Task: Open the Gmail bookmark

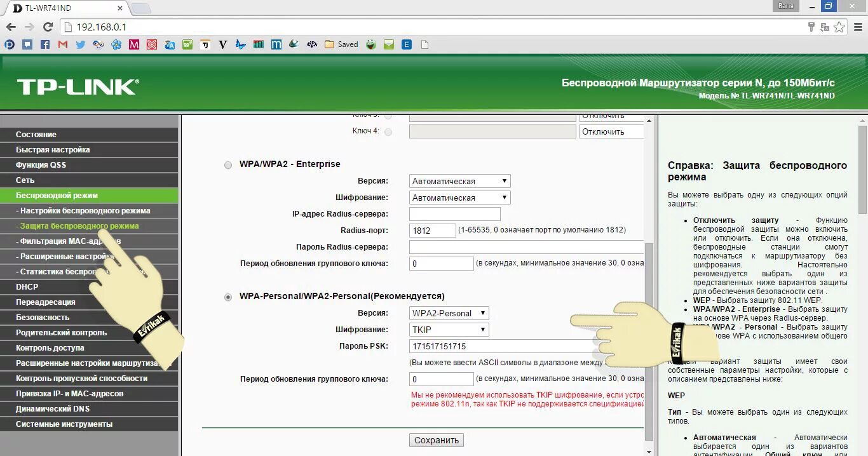Action: [x=62, y=44]
